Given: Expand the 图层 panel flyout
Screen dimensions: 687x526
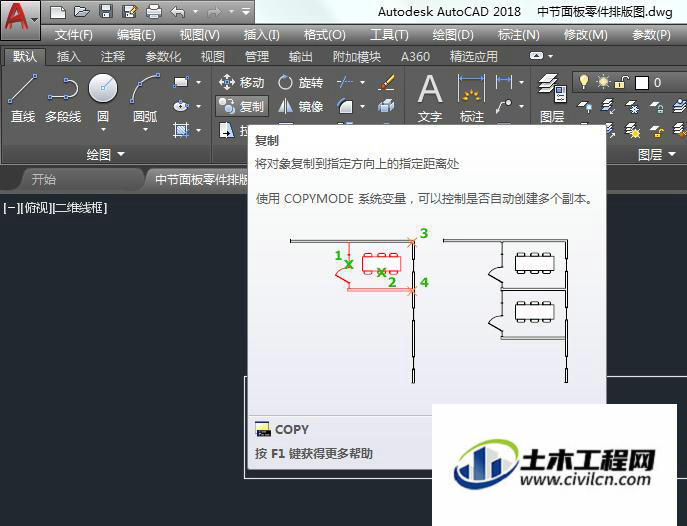Looking at the screenshot, I should (656, 154).
